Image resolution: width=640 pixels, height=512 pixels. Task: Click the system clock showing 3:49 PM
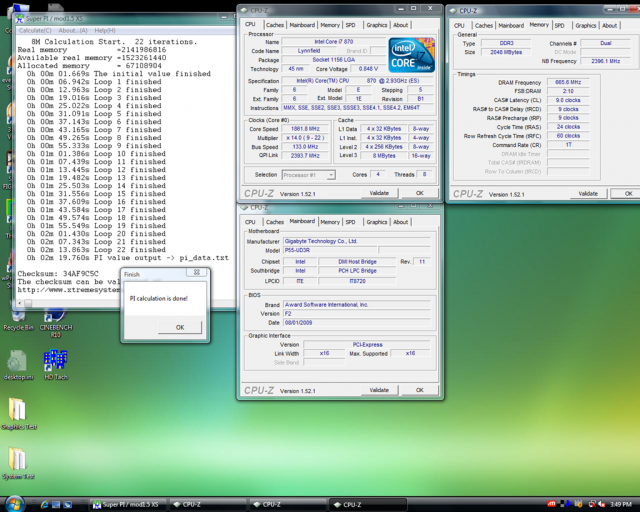620,505
